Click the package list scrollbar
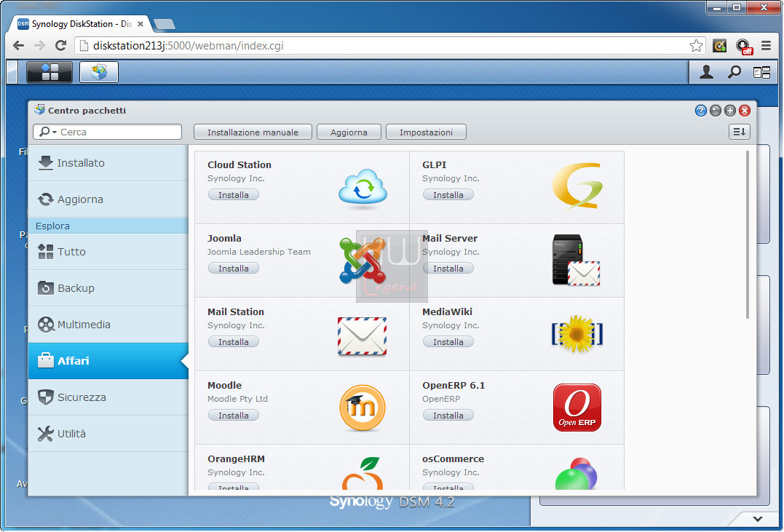 pos(748,235)
